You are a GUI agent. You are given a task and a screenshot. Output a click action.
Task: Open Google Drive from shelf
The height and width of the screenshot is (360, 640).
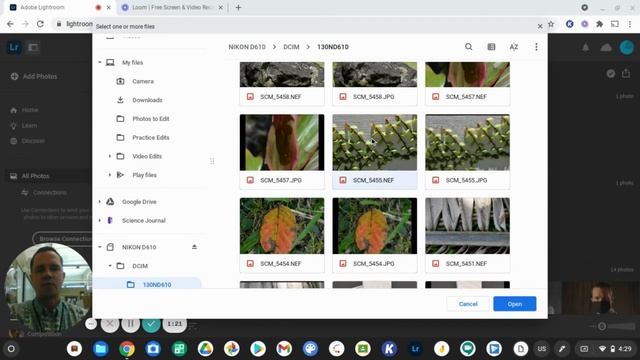(x=205, y=349)
